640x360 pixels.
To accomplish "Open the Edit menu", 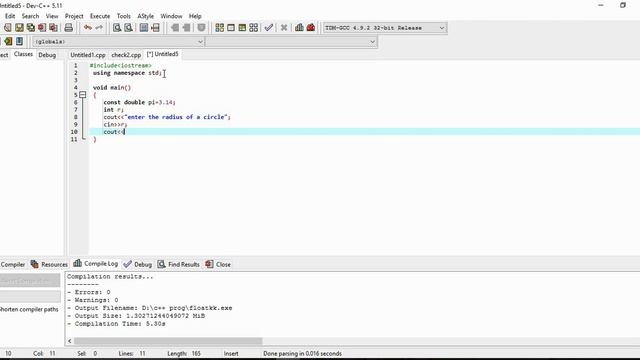I will (x=10, y=16).
